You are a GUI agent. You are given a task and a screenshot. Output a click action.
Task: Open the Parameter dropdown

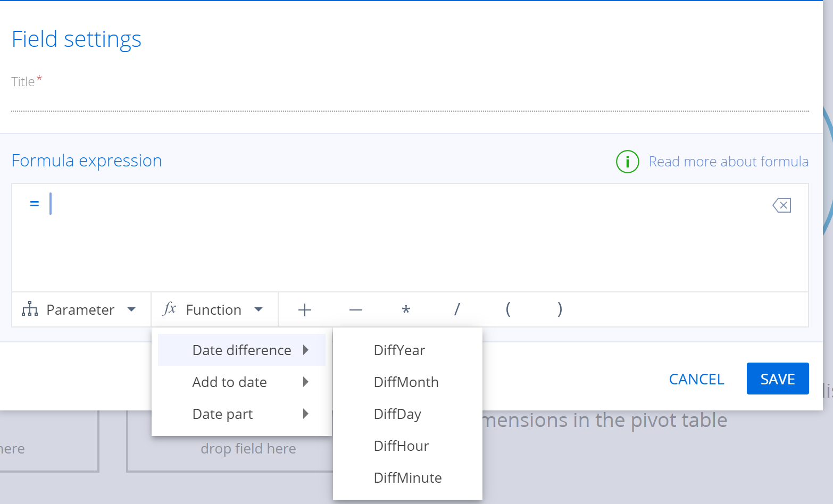point(80,309)
